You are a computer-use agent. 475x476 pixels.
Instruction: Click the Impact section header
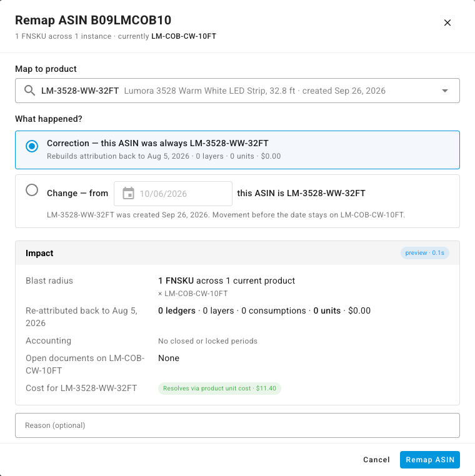coord(237,253)
